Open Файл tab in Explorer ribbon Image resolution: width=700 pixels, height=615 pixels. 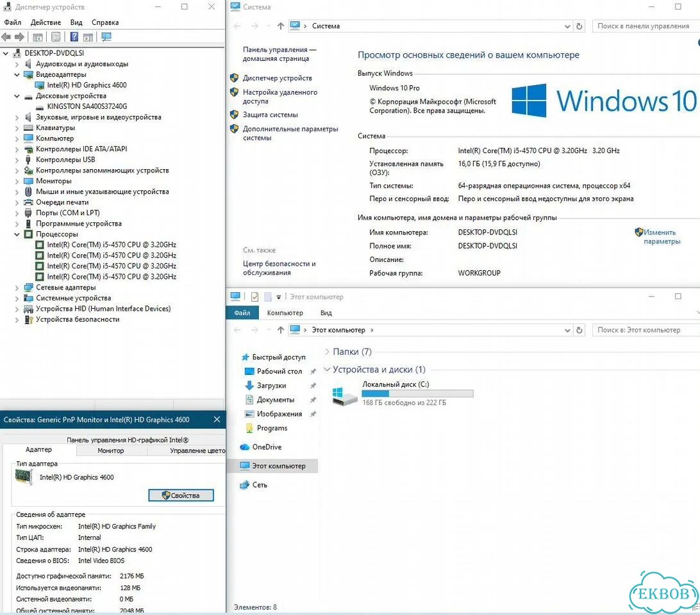tap(242, 313)
